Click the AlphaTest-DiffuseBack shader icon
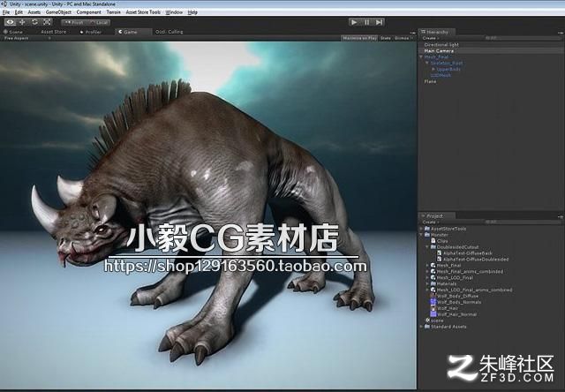The height and width of the screenshot is (392, 565). coord(440,253)
